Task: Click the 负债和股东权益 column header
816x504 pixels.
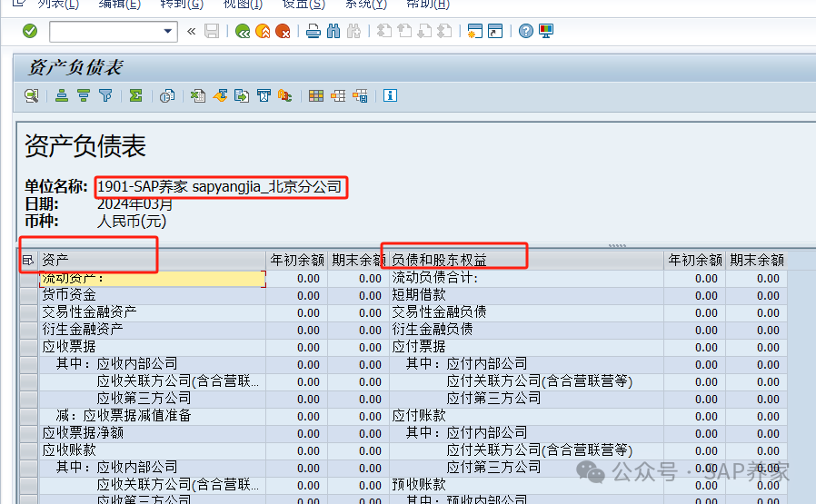Action: click(x=526, y=260)
